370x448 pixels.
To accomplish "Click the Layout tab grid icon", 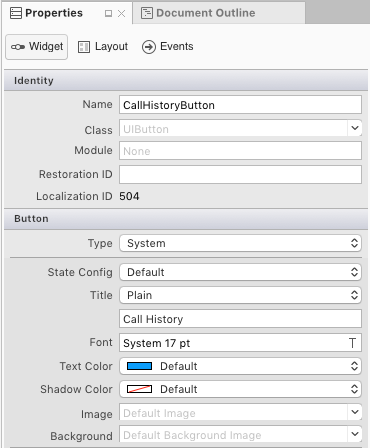I will point(84,47).
